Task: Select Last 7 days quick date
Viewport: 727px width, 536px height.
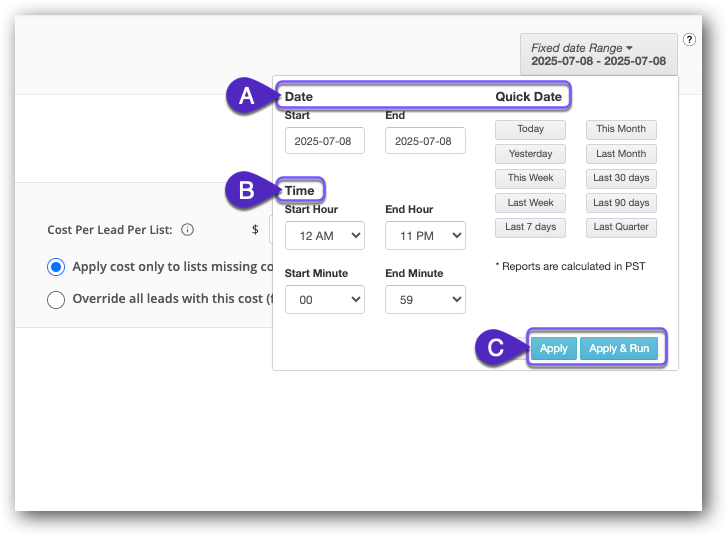Action: 530,227
